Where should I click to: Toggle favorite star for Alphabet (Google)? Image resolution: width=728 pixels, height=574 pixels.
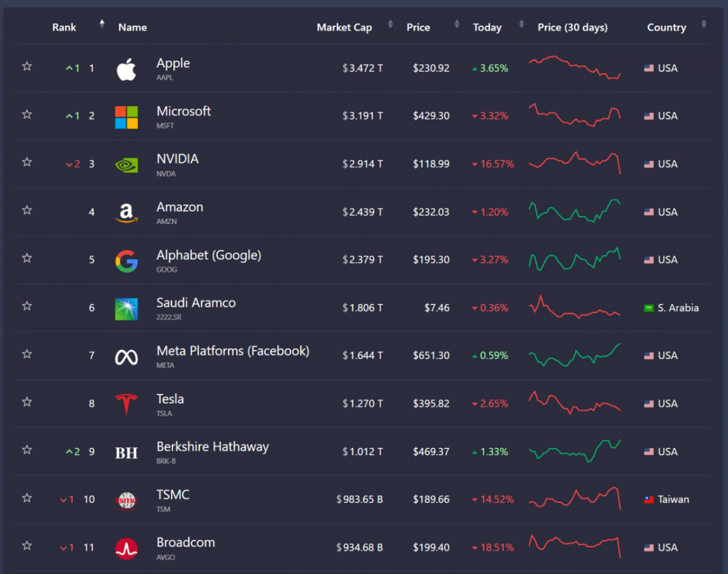click(27, 258)
